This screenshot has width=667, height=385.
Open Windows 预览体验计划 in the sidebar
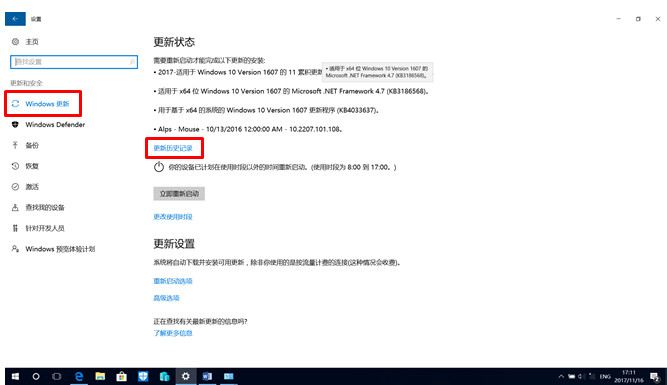click(54, 249)
